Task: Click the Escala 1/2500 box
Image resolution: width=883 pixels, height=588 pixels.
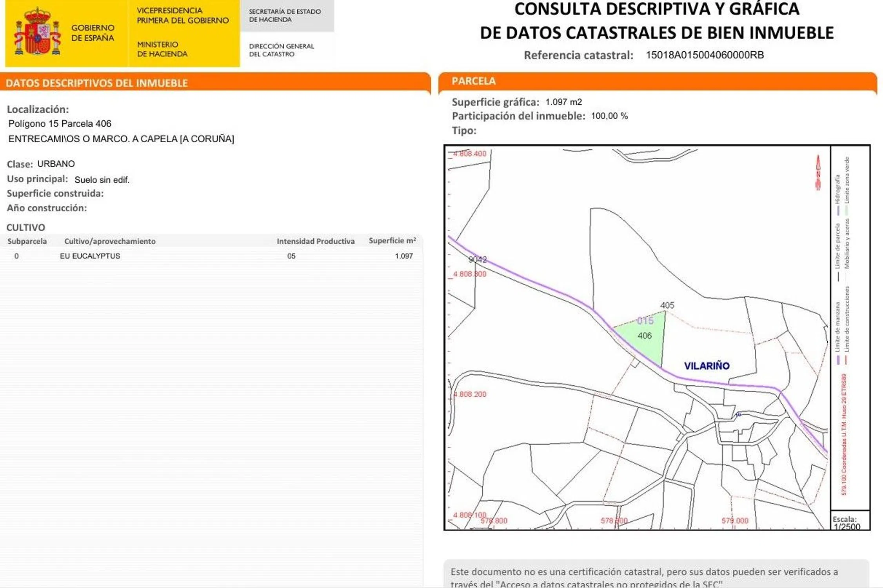Action: point(849,521)
